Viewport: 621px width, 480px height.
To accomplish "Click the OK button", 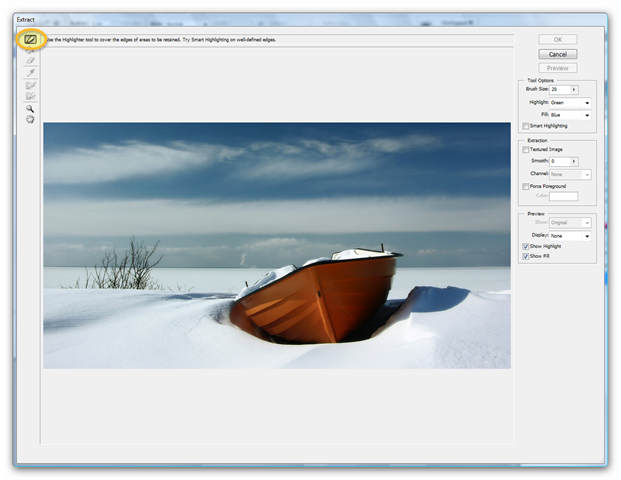I will tap(558, 40).
